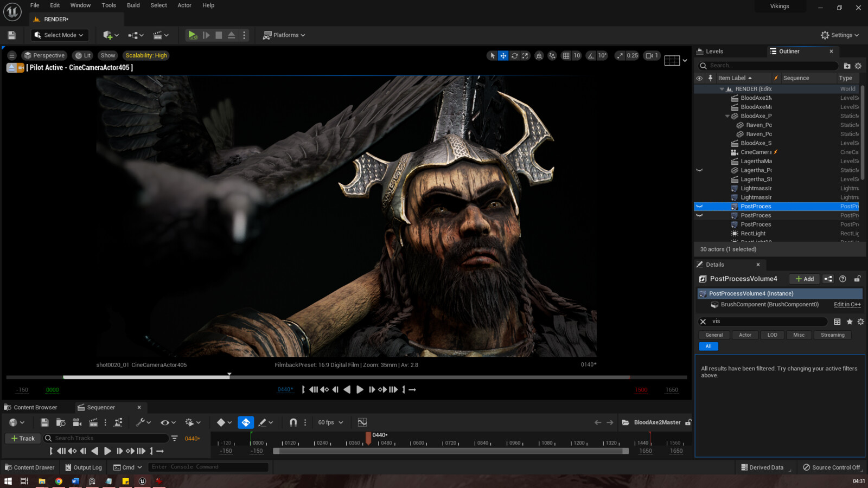The height and width of the screenshot is (488, 868).
Task: Toggle world/local coordinate system icon
Action: click(x=539, y=55)
